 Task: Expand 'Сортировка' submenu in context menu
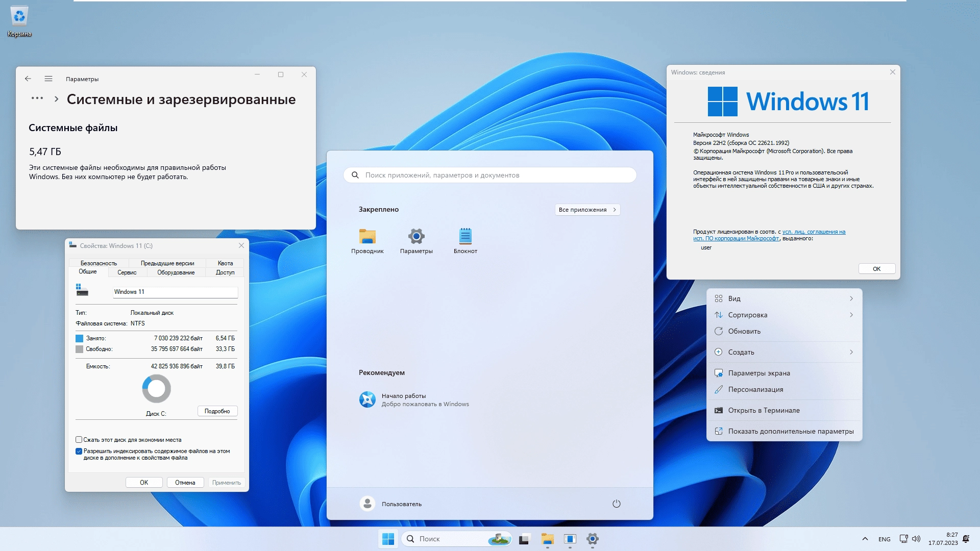[785, 315]
